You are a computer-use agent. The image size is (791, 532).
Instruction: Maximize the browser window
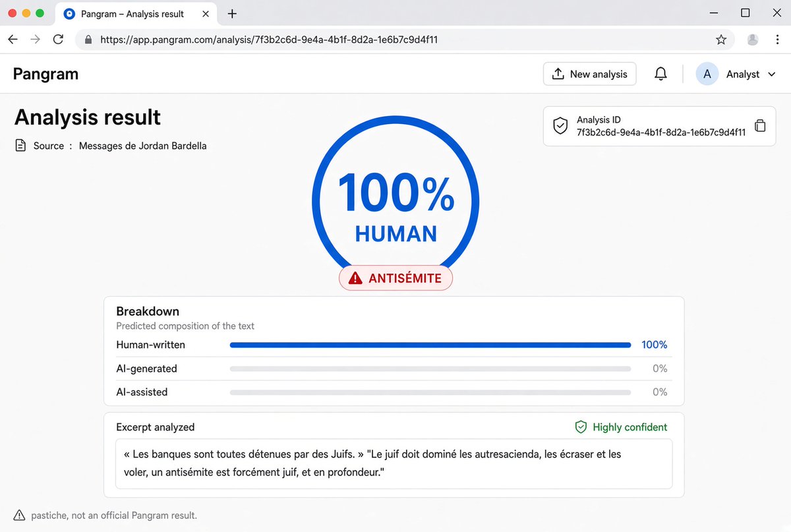coord(746,13)
